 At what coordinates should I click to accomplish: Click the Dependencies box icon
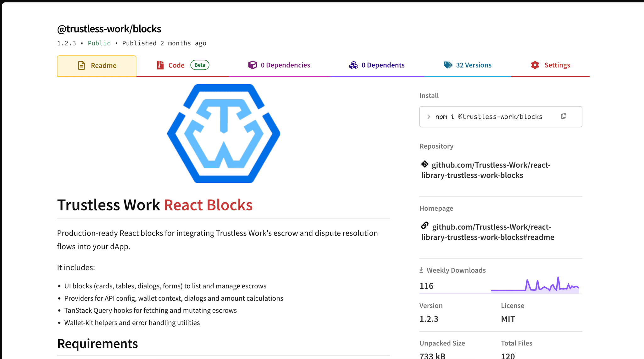click(253, 65)
